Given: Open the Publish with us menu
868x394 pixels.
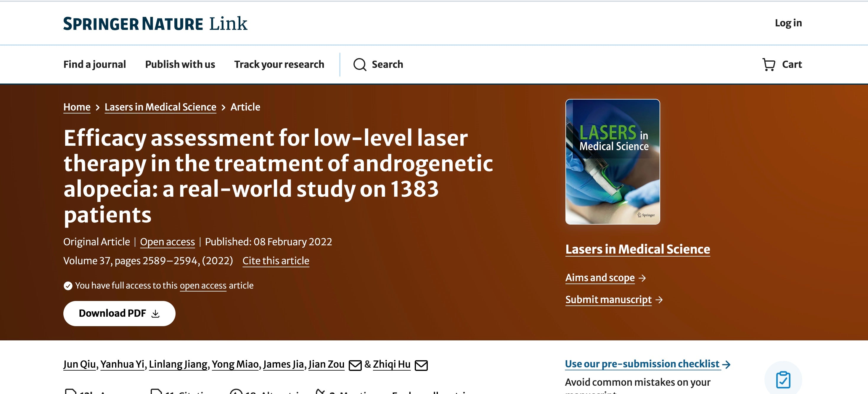Looking at the screenshot, I should (x=180, y=64).
